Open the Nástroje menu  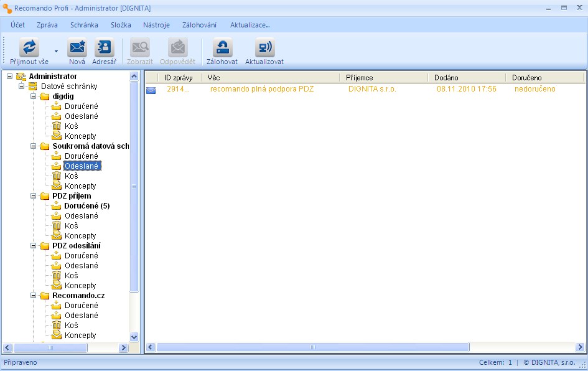156,25
